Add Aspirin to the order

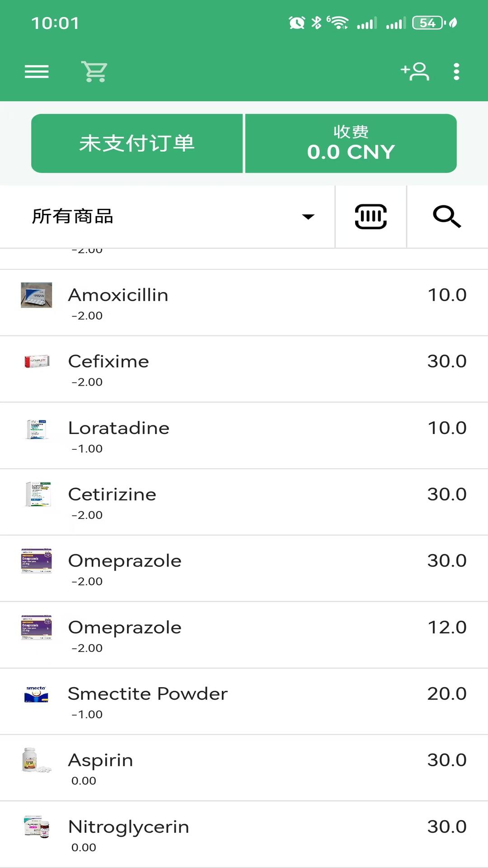point(244,768)
